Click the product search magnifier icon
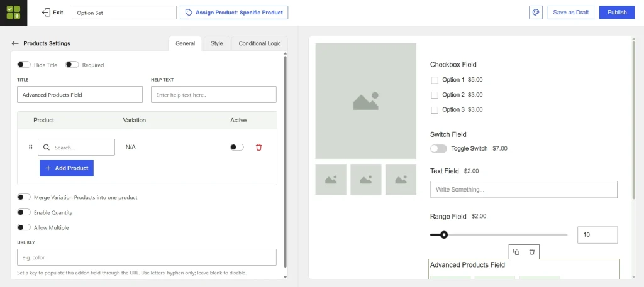 click(x=47, y=147)
